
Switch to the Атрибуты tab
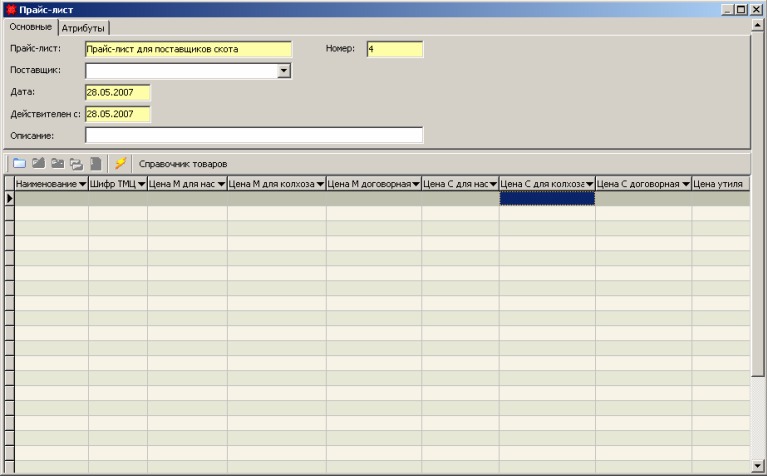click(83, 28)
